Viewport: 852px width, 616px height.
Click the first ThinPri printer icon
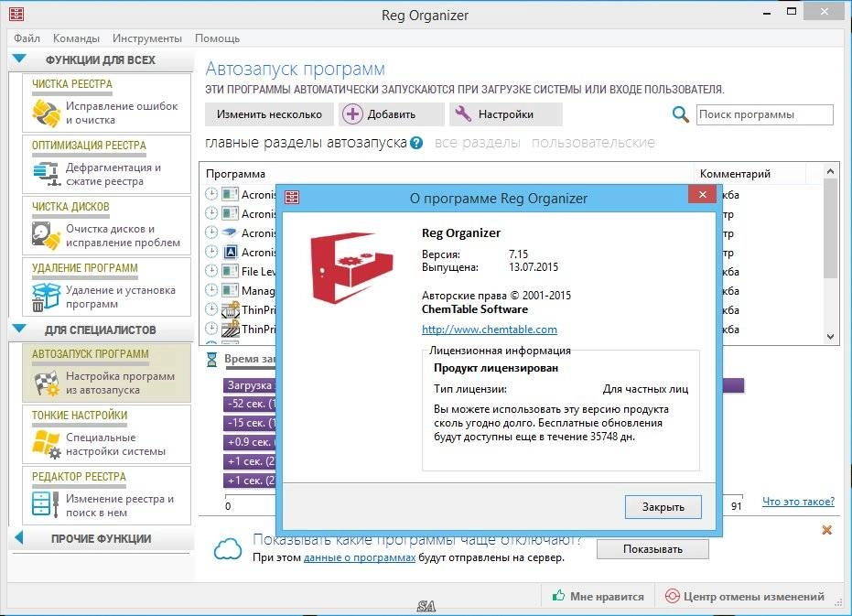231,309
